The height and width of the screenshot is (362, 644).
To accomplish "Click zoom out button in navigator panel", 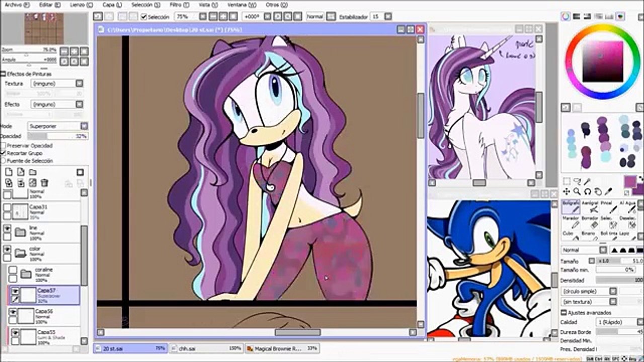I will pos(64,51).
